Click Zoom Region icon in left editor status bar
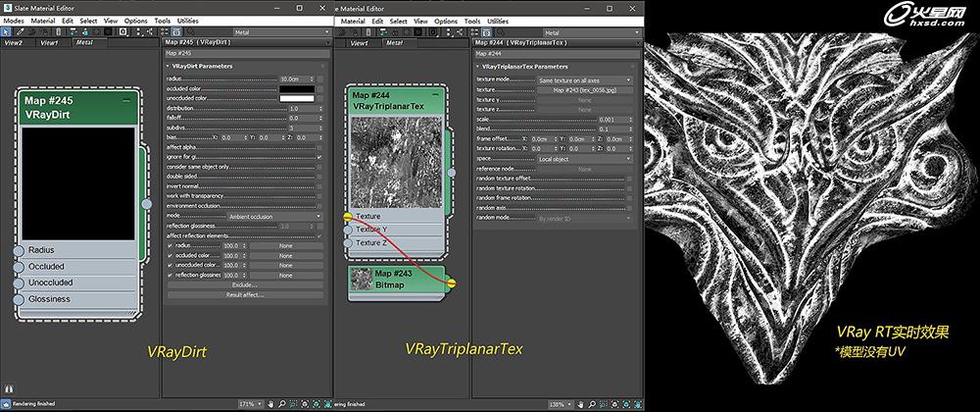The height and width of the screenshot is (412, 980). click(293, 404)
